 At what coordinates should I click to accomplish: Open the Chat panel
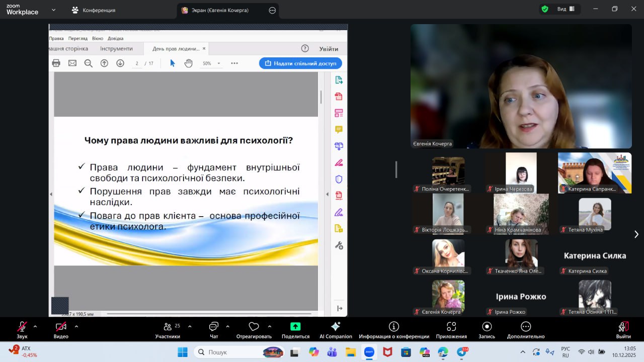tap(214, 327)
